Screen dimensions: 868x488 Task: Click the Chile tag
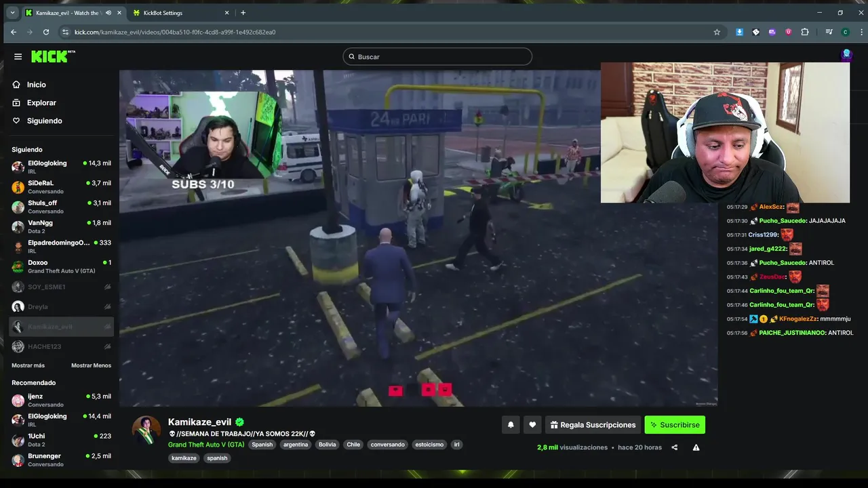[353, 445]
